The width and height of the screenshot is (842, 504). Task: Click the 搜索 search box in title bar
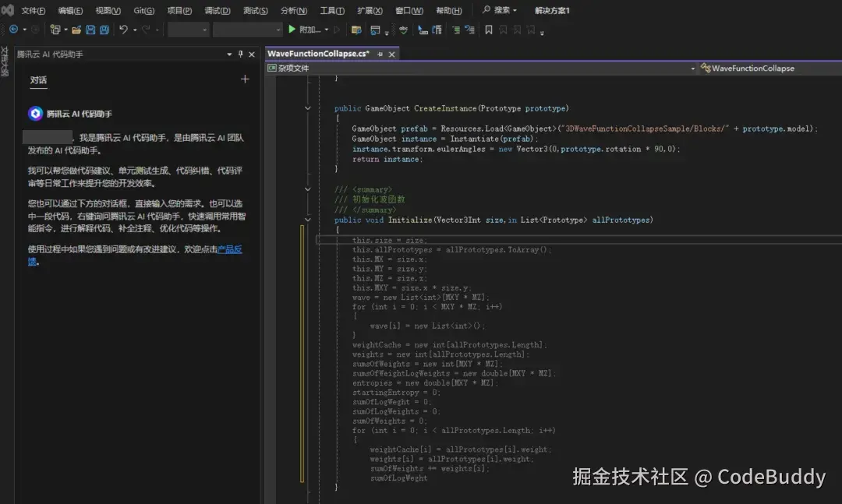tap(500, 10)
